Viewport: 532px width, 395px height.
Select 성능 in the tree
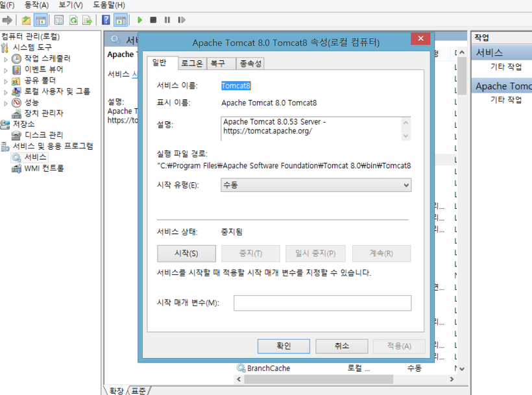pyautogui.click(x=32, y=102)
